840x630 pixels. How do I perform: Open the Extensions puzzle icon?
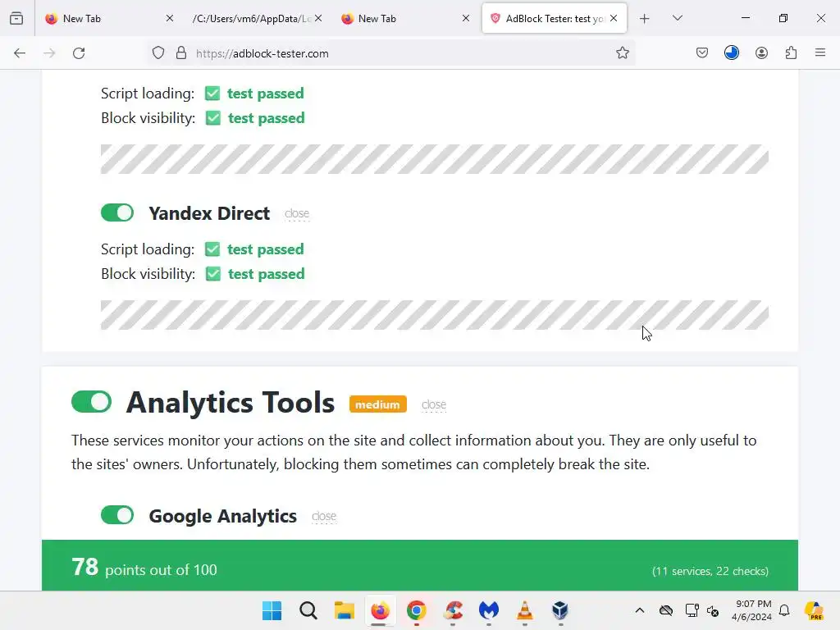tap(791, 53)
